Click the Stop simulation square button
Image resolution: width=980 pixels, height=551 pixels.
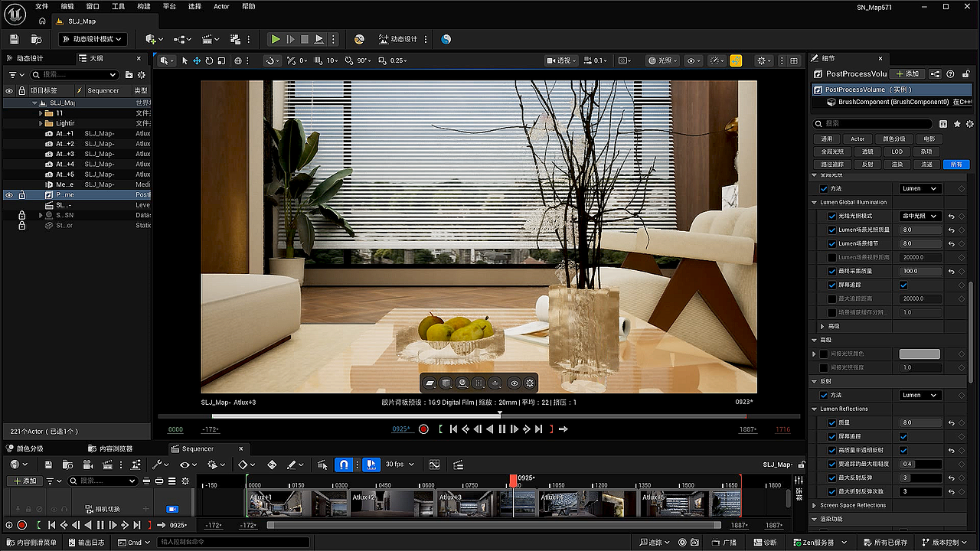[305, 39]
